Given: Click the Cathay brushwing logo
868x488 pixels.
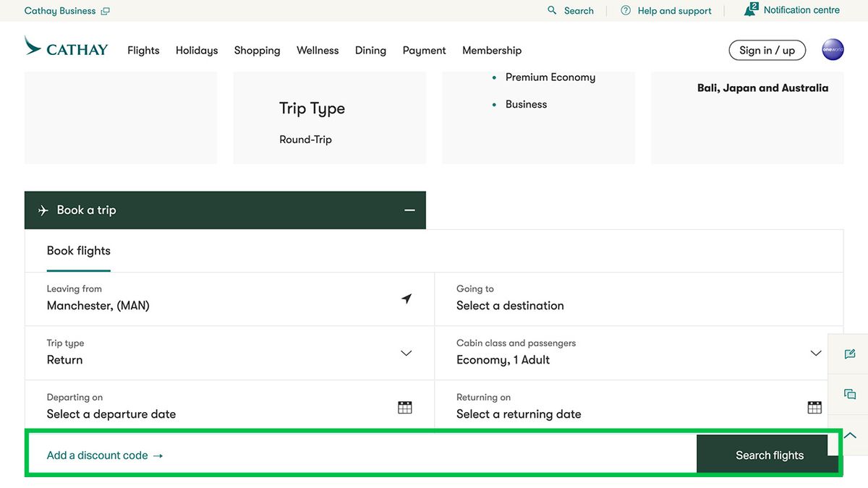Looking at the screenshot, I should 32,46.
